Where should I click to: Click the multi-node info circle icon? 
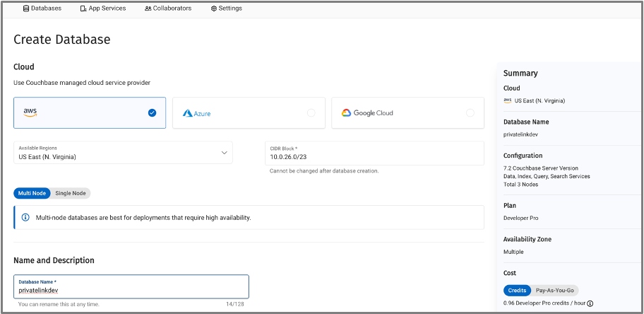click(25, 217)
